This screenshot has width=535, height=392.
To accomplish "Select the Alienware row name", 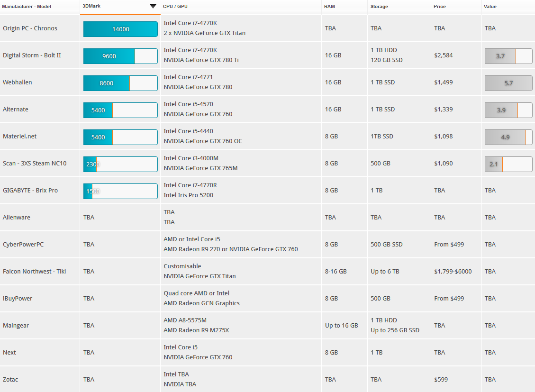I will point(17,218).
